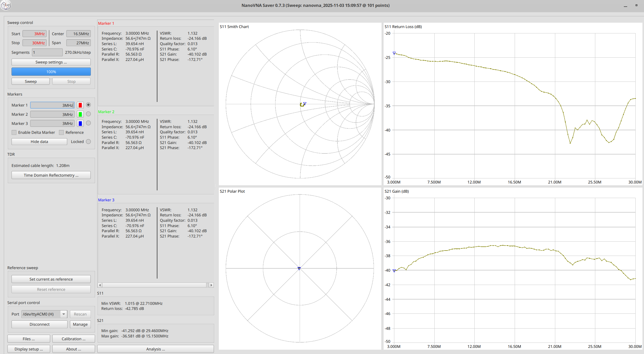The width and height of the screenshot is (644, 354).
Task: Open Display setup
Action: 29,349
